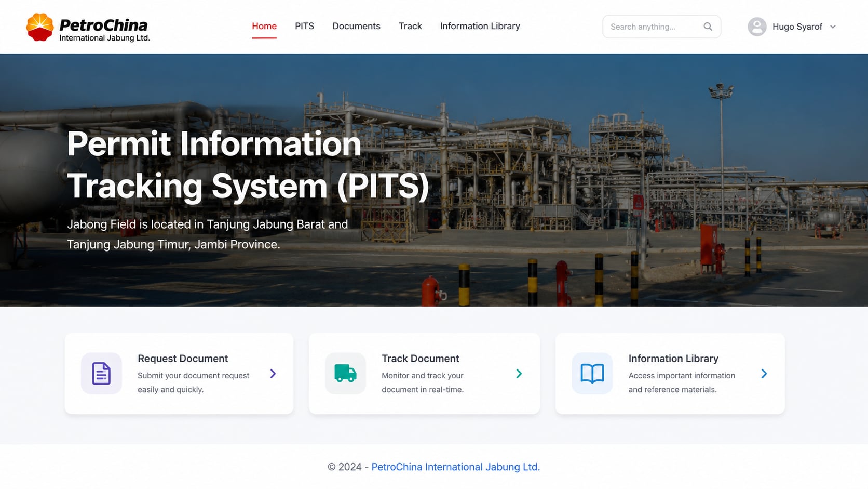The width and height of the screenshot is (868, 489).
Task: Click 'Submit your document request' description
Action: pyautogui.click(x=193, y=382)
